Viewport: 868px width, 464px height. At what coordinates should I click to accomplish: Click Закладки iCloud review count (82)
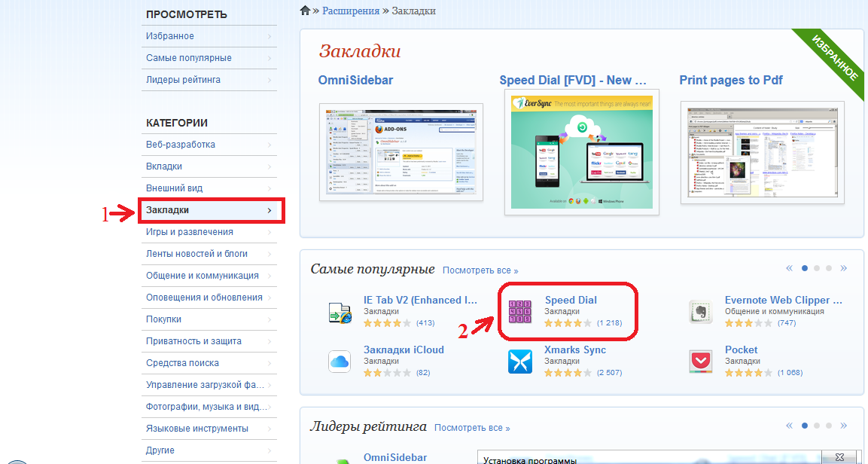(x=423, y=373)
